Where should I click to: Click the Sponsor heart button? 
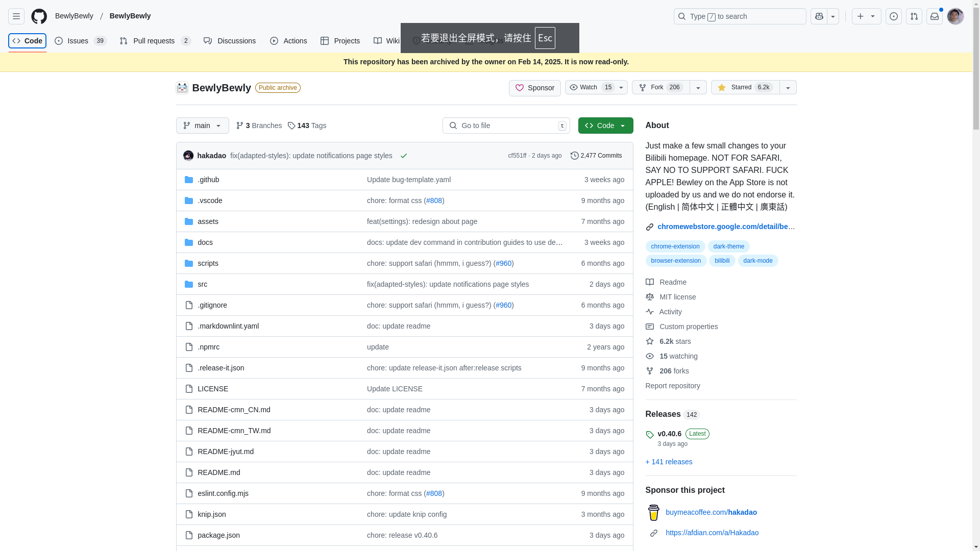pyautogui.click(x=534, y=88)
